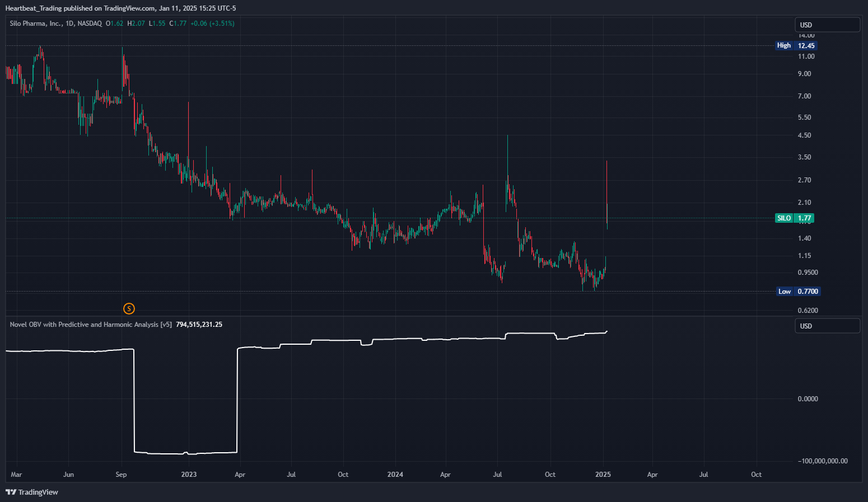Screen dimensions: 868x502
Task: Click the 2023 label on time axis
Action: [x=189, y=475]
